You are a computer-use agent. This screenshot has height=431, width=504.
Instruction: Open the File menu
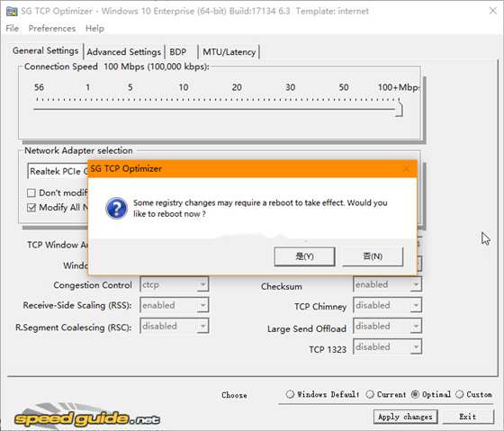tap(13, 28)
